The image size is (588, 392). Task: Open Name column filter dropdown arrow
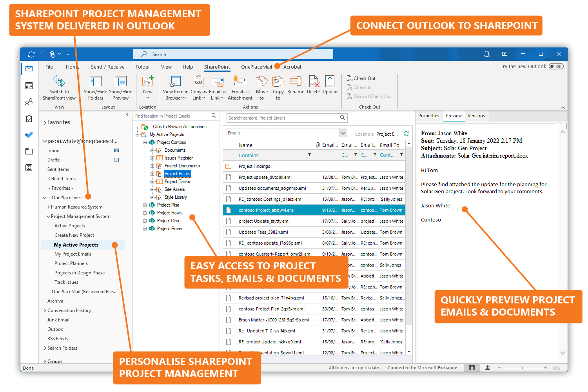coord(309,155)
